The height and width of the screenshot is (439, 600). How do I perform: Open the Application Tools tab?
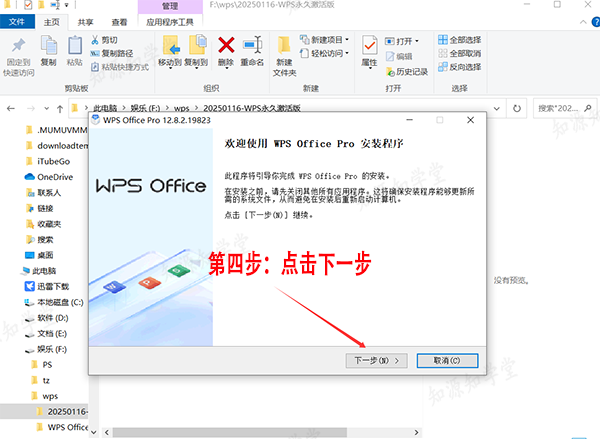pos(170,22)
